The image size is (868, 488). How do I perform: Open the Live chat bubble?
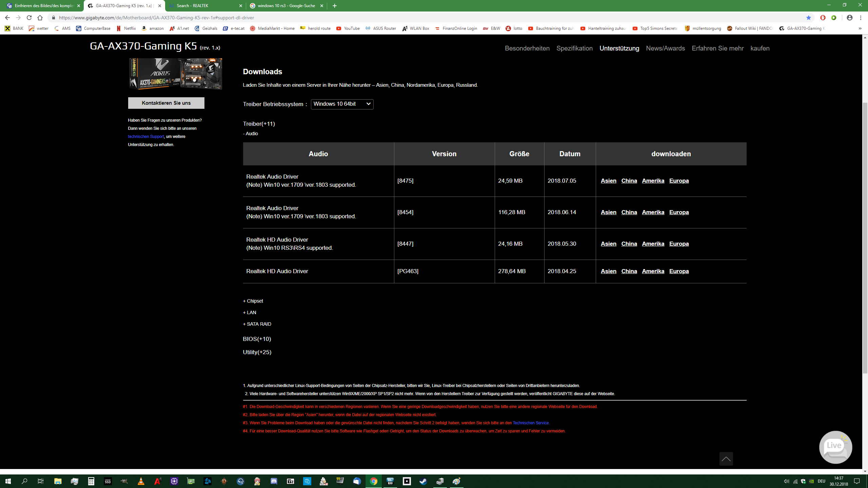835,447
